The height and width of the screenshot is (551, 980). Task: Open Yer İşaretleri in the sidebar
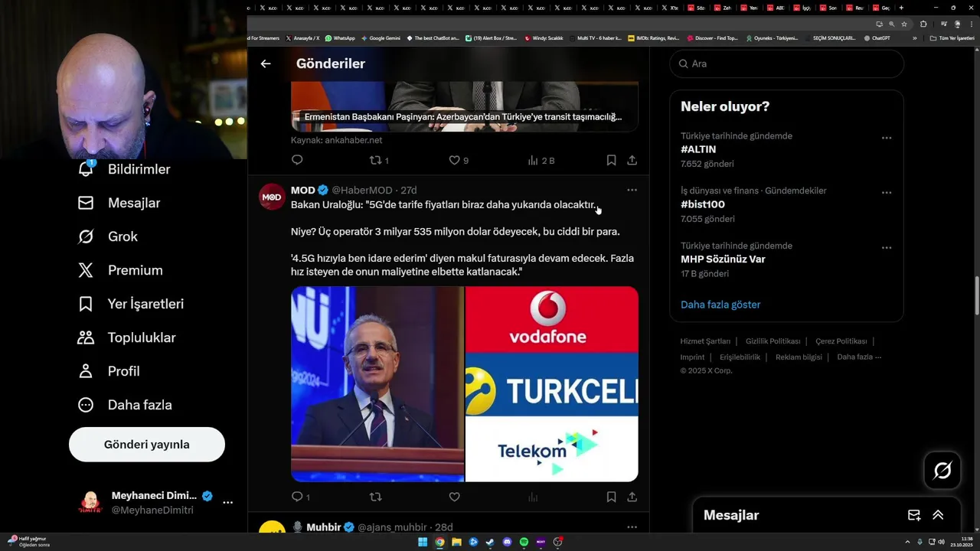point(131,304)
